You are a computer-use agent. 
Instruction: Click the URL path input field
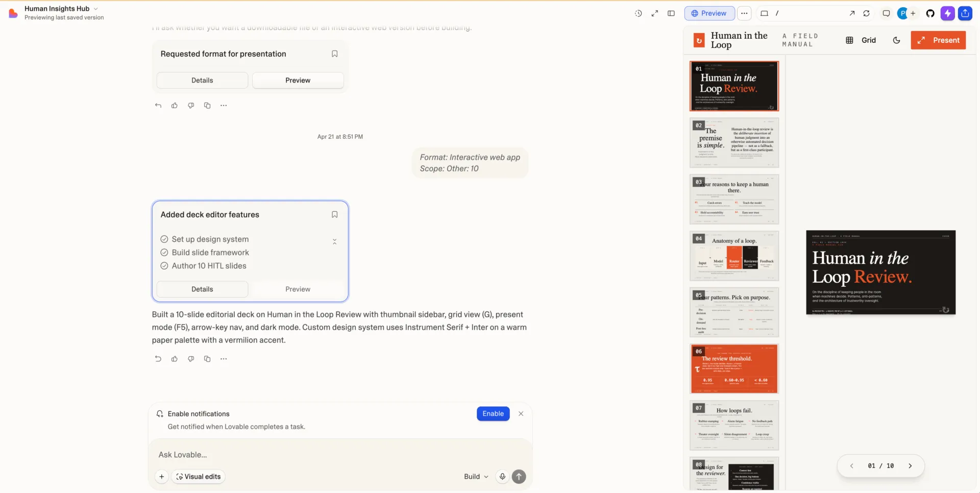[x=809, y=13]
